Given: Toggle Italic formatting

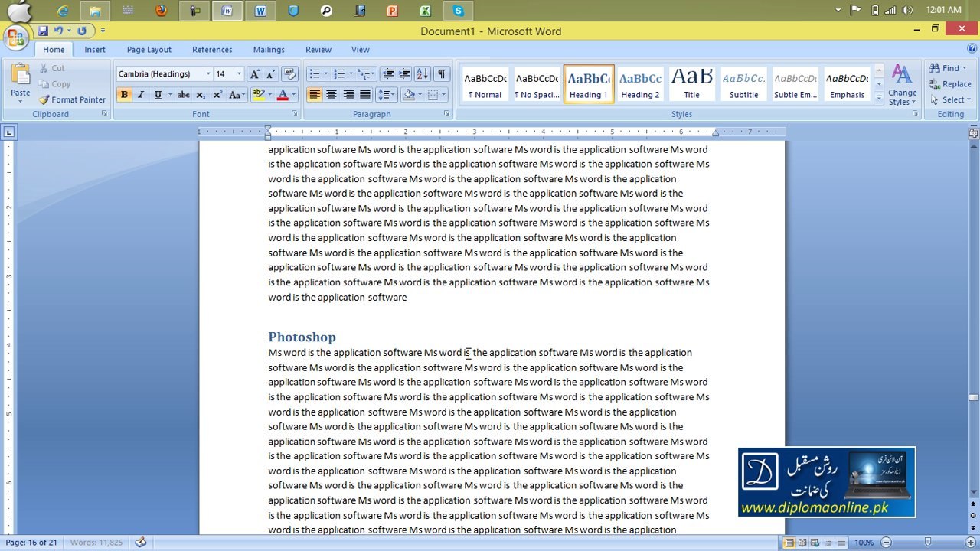Looking at the screenshot, I should [141, 95].
